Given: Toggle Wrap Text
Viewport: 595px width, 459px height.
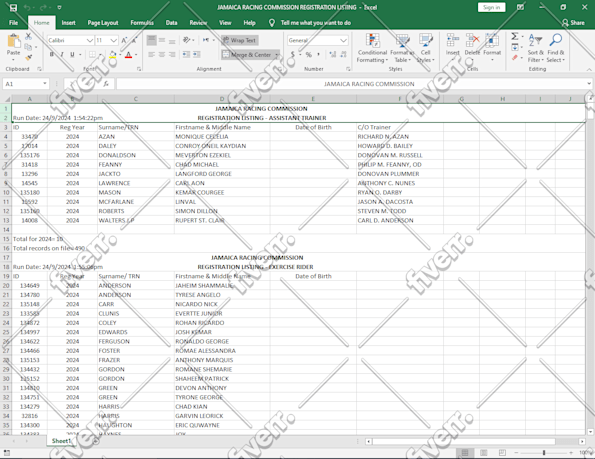Looking at the screenshot, I should pyautogui.click(x=239, y=40).
